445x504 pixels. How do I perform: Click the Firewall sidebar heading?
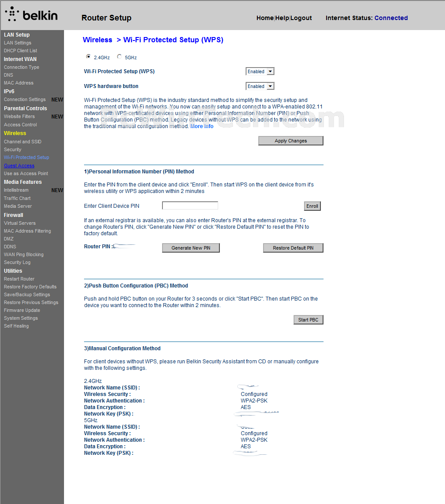pyautogui.click(x=13, y=215)
